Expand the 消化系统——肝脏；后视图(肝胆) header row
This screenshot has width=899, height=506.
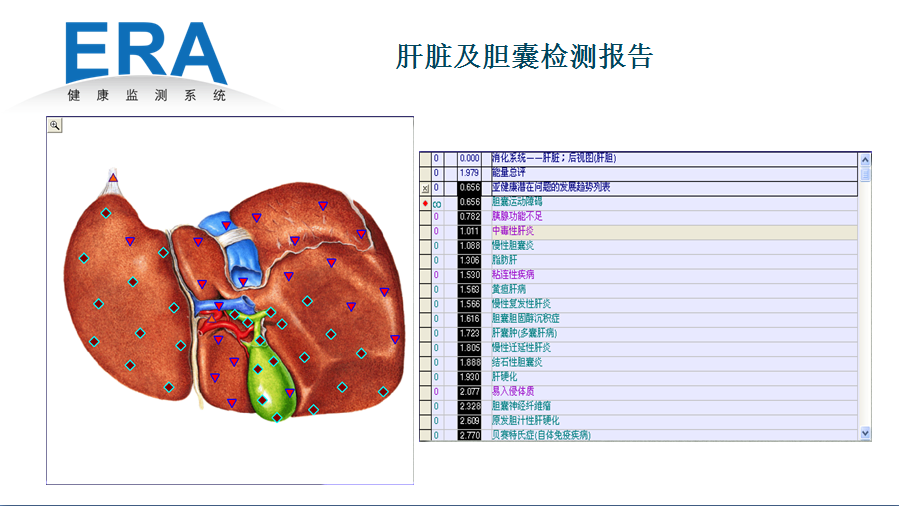pyautogui.click(x=673, y=158)
